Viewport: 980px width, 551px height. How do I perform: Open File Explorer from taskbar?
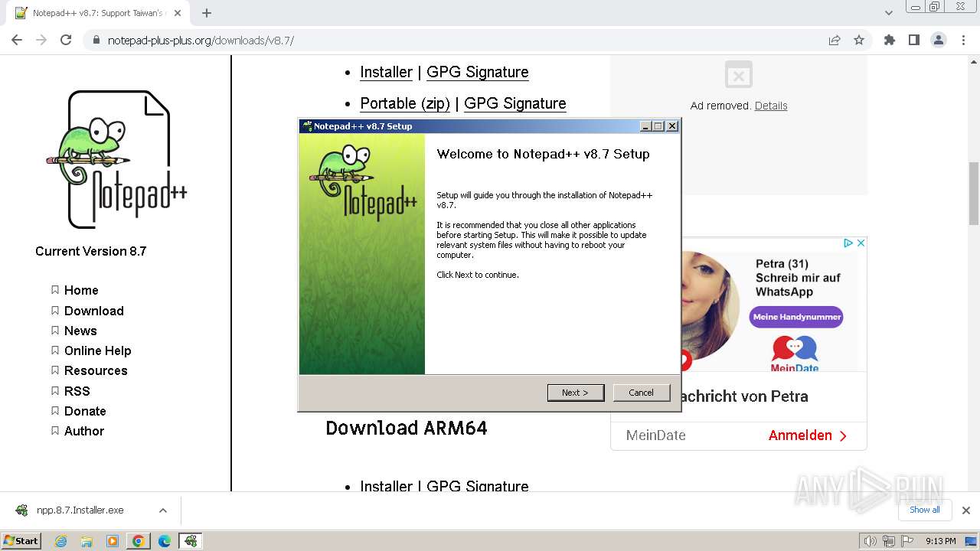click(x=87, y=541)
